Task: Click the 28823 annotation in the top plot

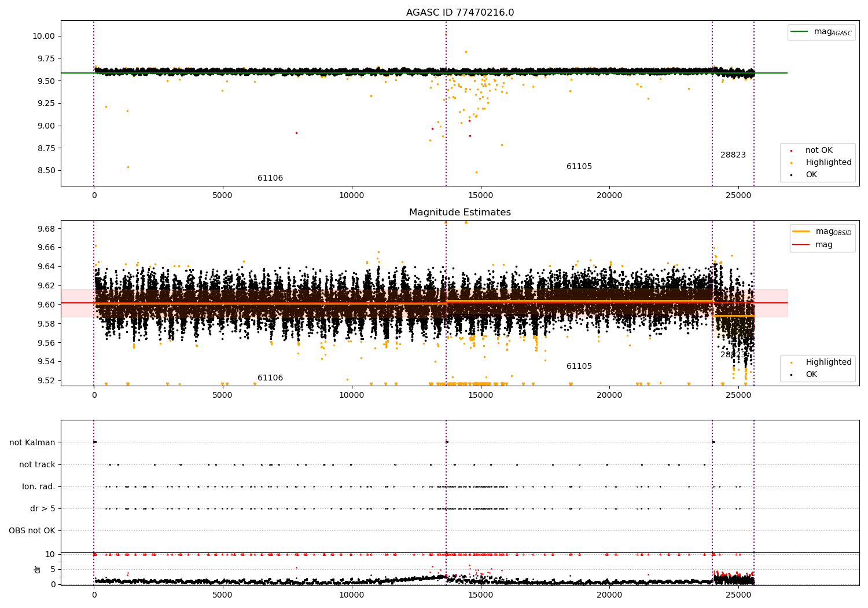Action: coord(733,155)
